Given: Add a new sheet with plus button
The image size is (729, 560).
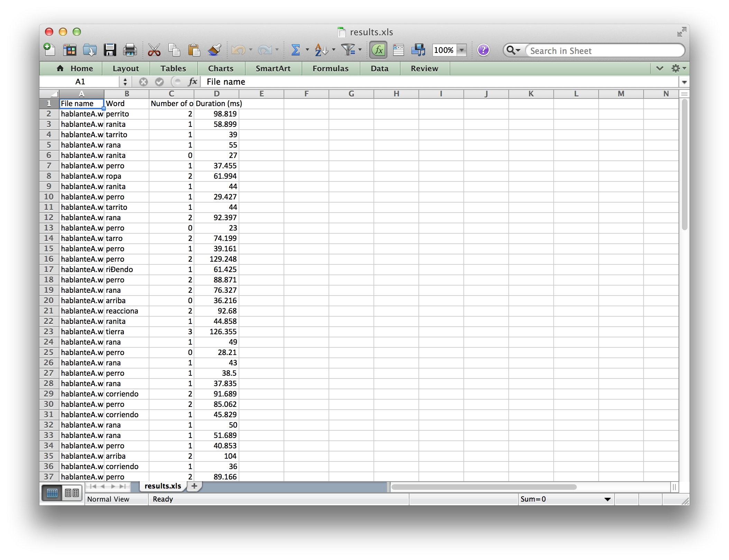Looking at the screenshot, I should (194, 486).
